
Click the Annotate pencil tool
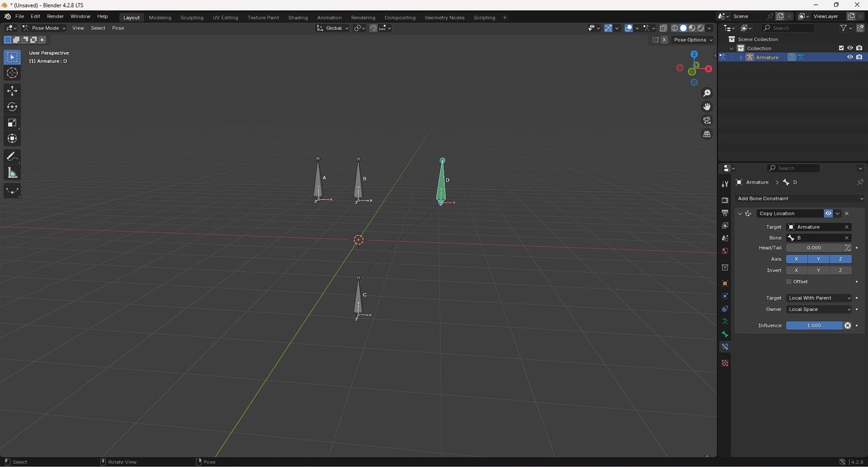point(12,157)
